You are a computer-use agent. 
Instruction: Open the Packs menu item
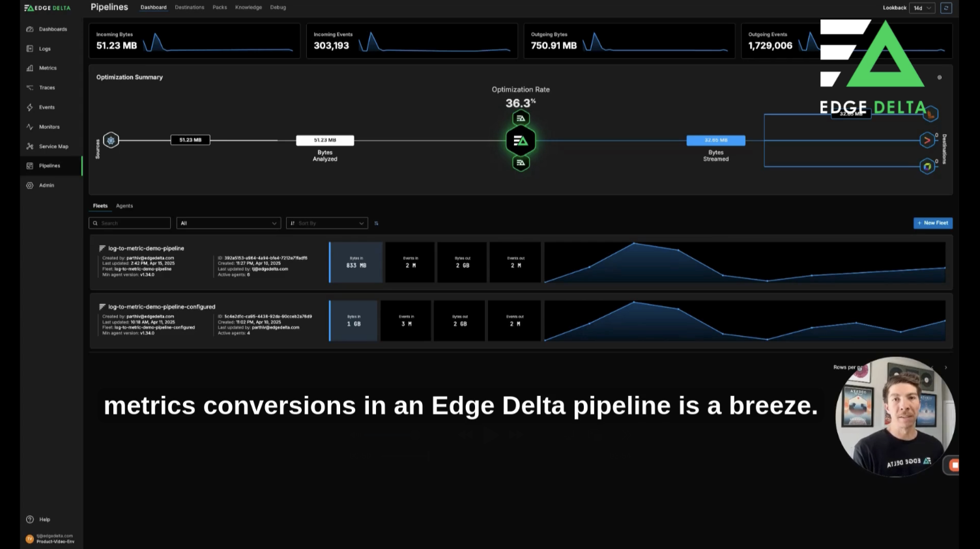pos(219,7)
